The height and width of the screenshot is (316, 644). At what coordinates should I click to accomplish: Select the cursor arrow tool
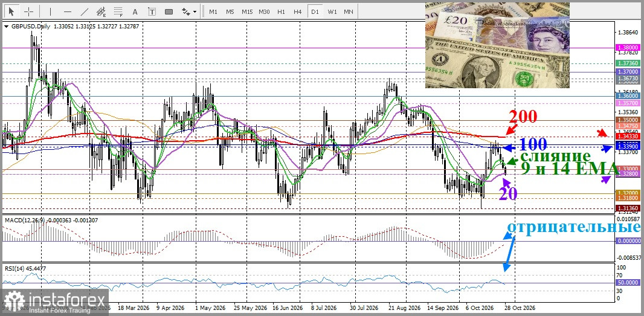click(11, 11)
